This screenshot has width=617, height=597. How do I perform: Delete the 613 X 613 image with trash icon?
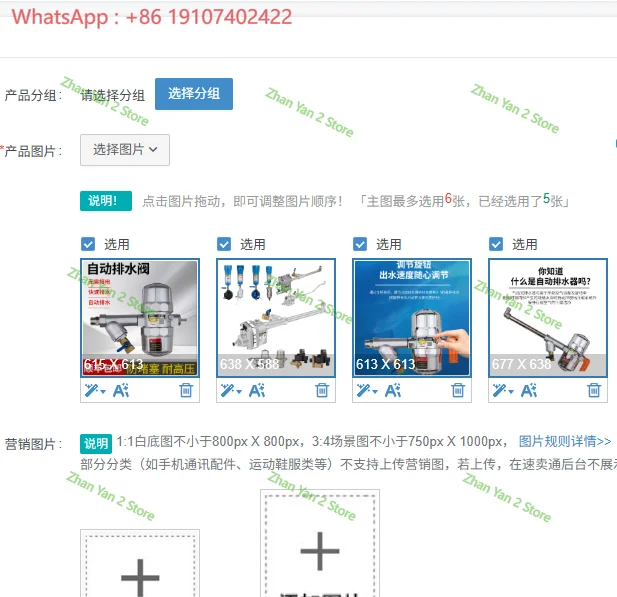(458, 390)
